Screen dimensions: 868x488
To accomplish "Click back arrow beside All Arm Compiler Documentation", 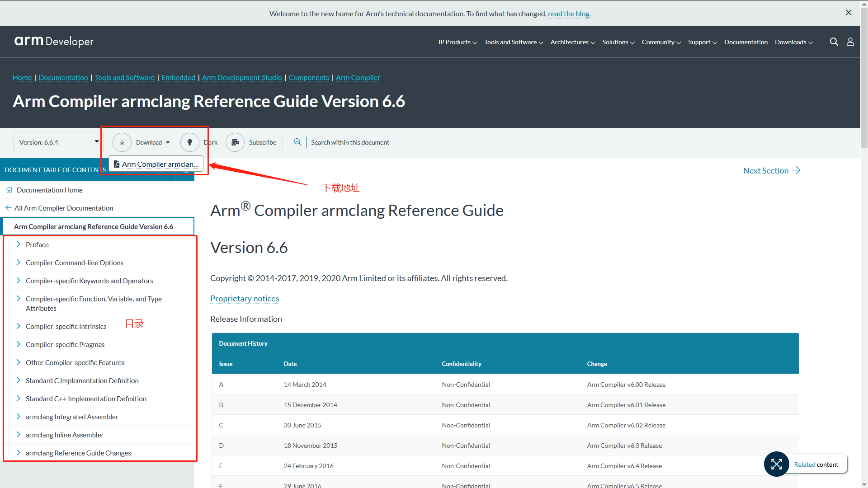I will tap(8, 208).
